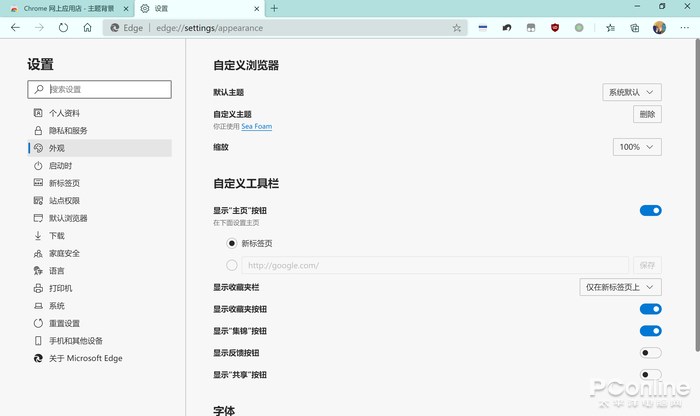Close the 设置 tab
This screenshot has height=416, width=700.
pos(257,8)
